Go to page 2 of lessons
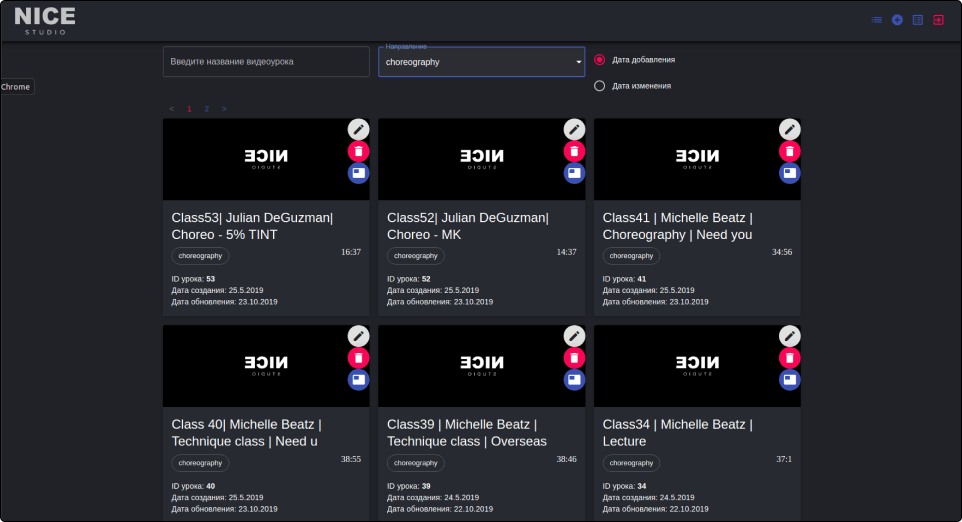The height and width of the screenshot is (522, 962). pos(206,108)
